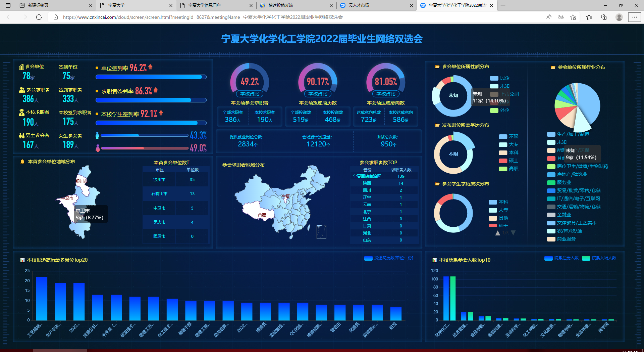Click 服务业 green color swatch in industry legend
644x352 pixels.
551,183
